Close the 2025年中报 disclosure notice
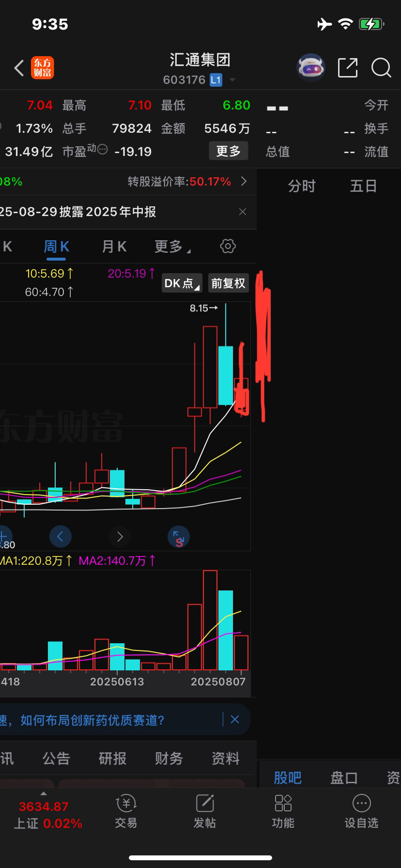This screenshot has width=401, height=868. 243,212
